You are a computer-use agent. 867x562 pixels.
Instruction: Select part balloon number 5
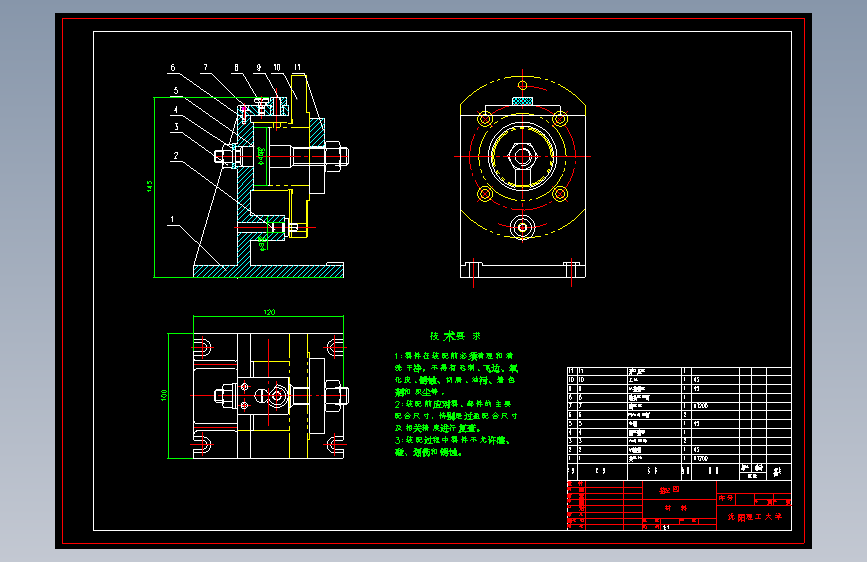[x=176, y=91]
